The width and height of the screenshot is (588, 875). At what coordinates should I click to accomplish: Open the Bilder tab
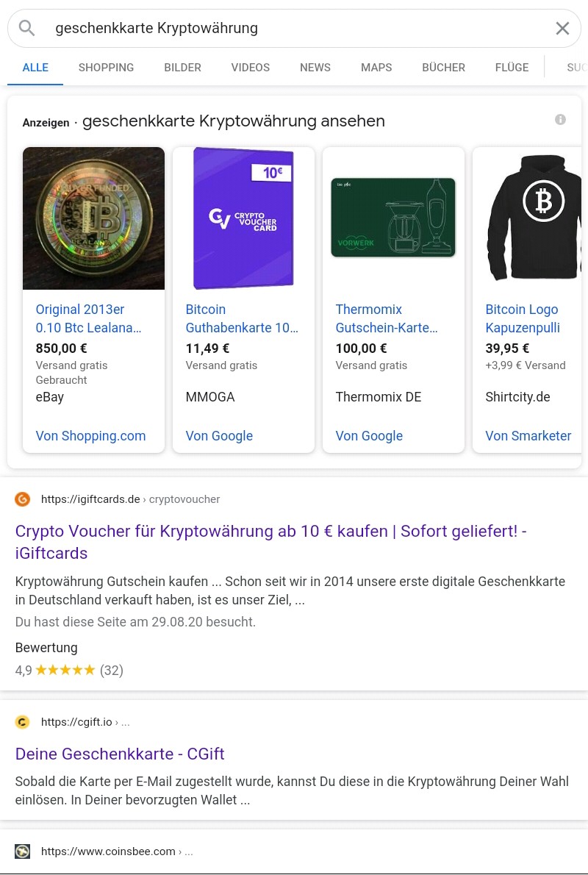click(182, 68)
